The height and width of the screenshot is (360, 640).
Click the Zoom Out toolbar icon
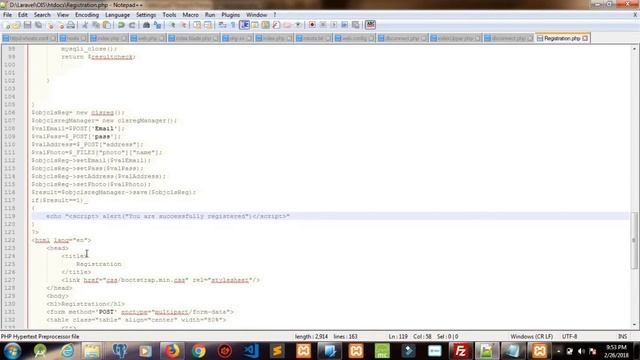coord(183,25)
